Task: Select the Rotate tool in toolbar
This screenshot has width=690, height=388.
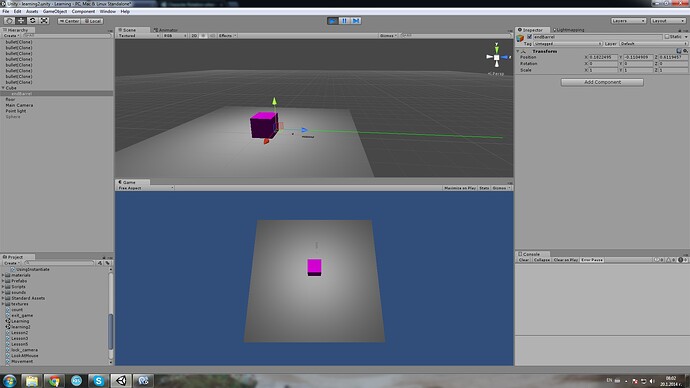Action: 33,21
